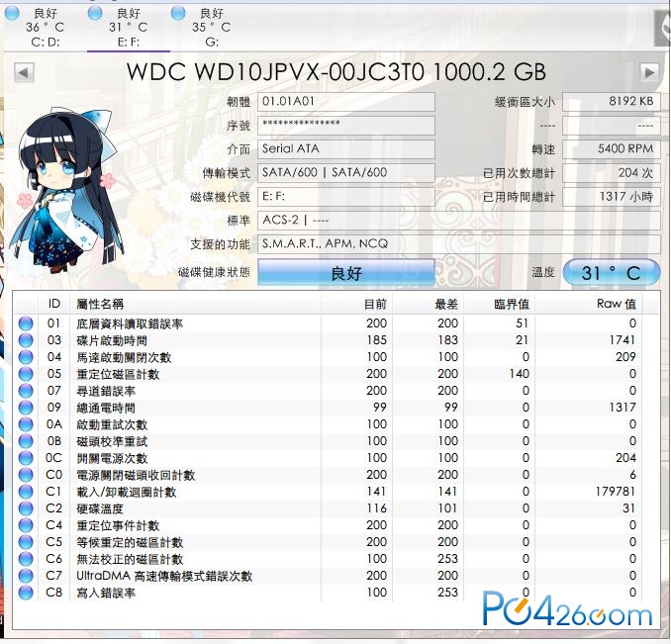Viewport: 671px width, 644px height.
Task: Click the blue status orb above C: D:
Action: click(12, 13)
